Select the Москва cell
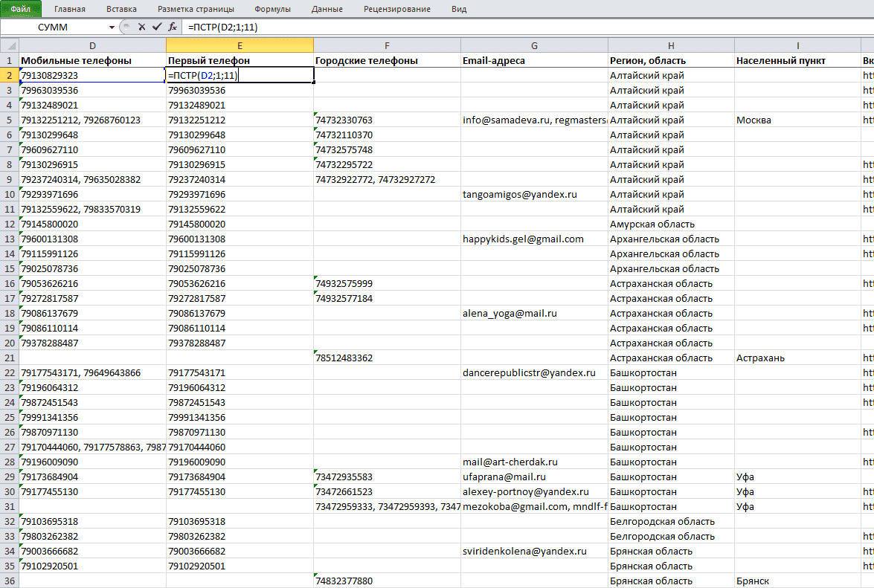Viewport: 874px width, 588px height. pos(797,120)
